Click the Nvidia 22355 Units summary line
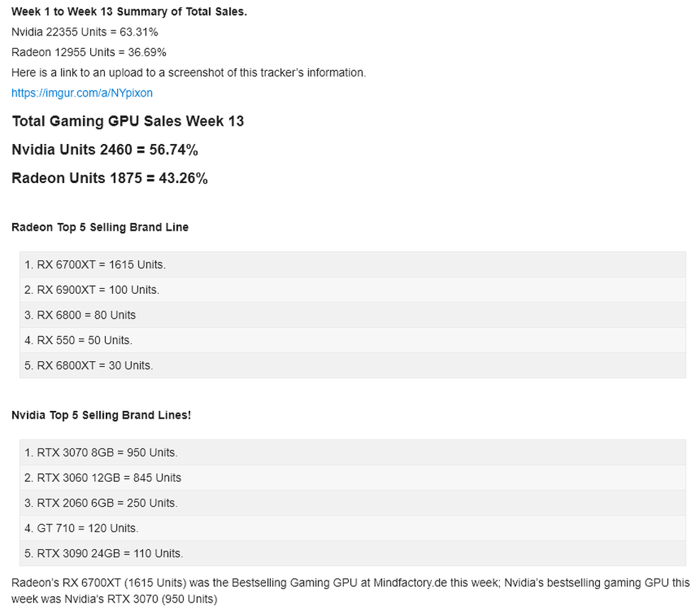 [84, 32]
